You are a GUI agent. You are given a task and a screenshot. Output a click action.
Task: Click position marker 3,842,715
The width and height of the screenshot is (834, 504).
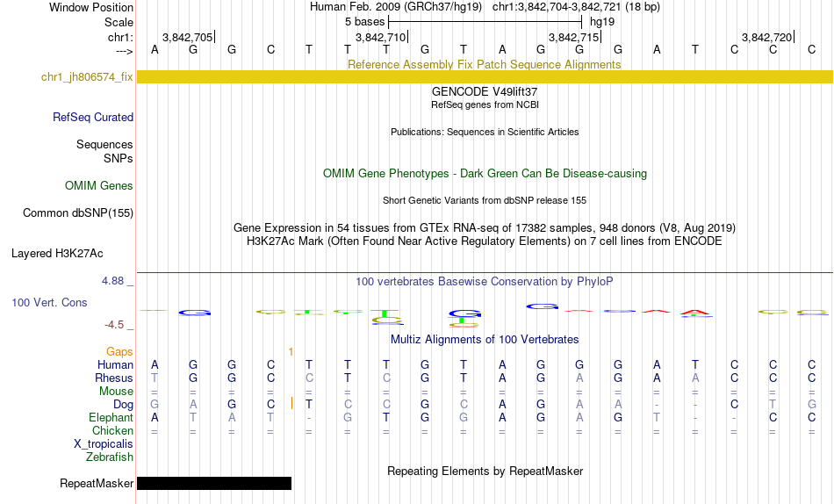pos(574,37)
